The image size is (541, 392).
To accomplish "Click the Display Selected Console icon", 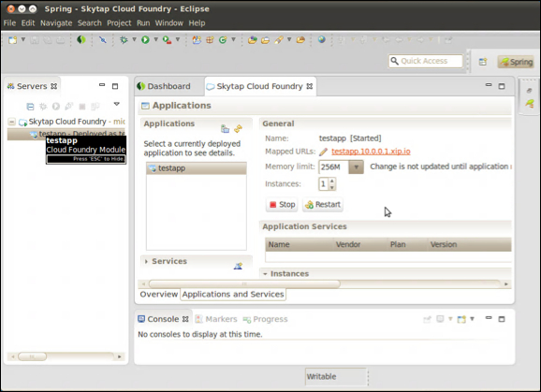I will 440,319.
